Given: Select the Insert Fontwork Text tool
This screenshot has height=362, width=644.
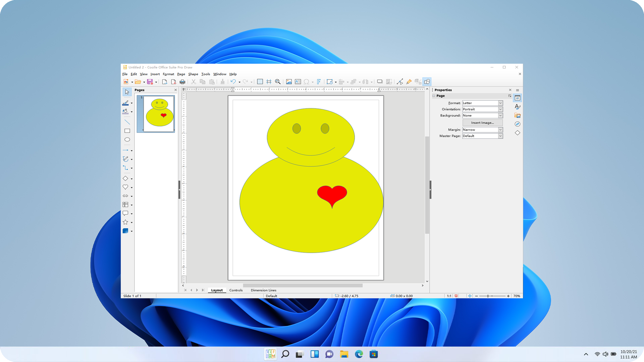Looking at the screenshot, I should click(318, 81).
